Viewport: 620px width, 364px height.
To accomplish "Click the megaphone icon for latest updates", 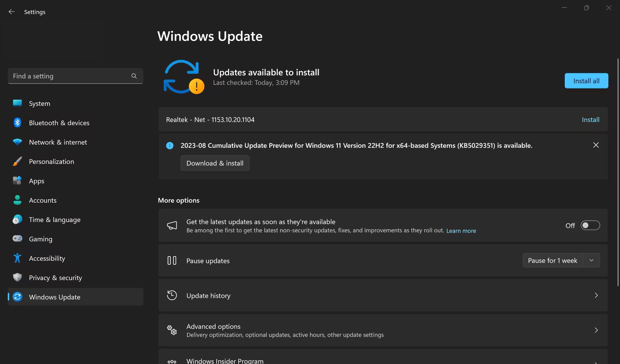I will [172, 225].
